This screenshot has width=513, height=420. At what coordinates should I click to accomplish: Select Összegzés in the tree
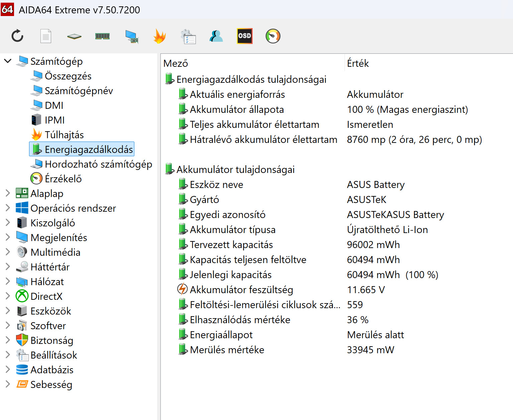tap(68, 76)
